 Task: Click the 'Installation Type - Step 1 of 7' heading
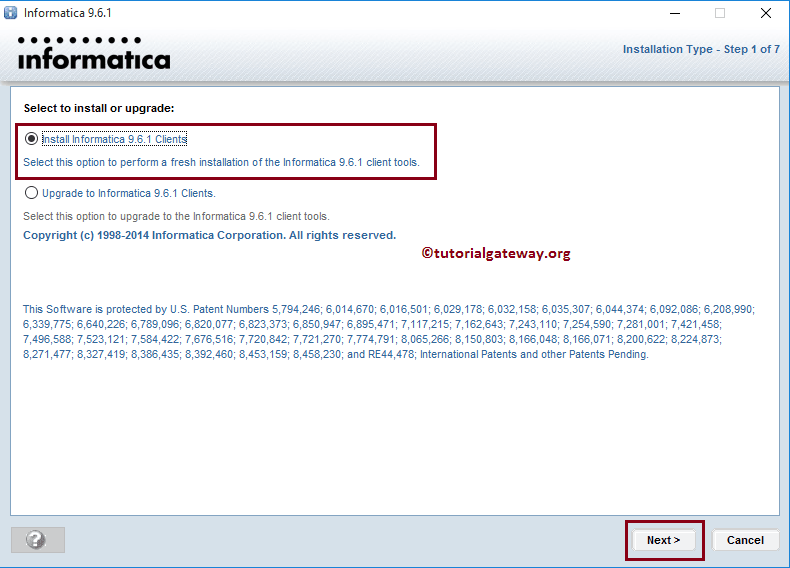(x=701, y=49)
